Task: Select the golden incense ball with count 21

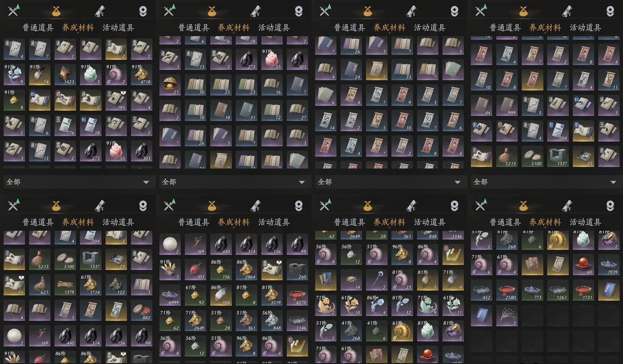Action: [170, 85]
